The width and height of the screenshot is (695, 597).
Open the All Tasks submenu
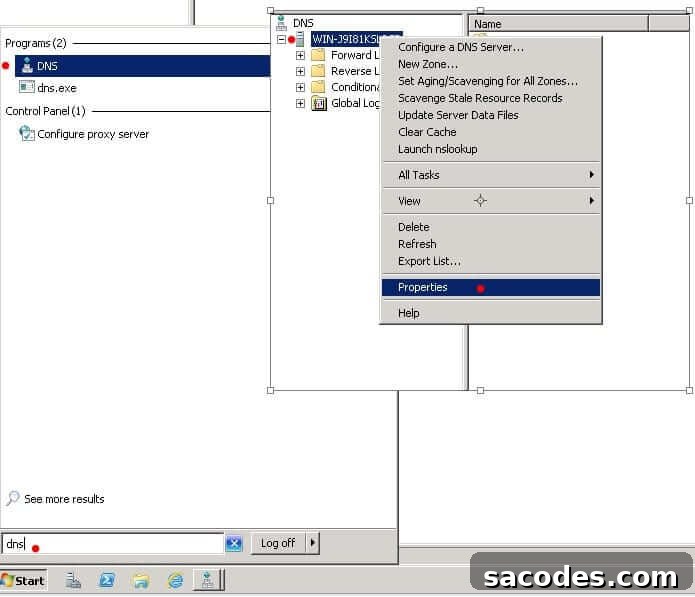point(491,175)
